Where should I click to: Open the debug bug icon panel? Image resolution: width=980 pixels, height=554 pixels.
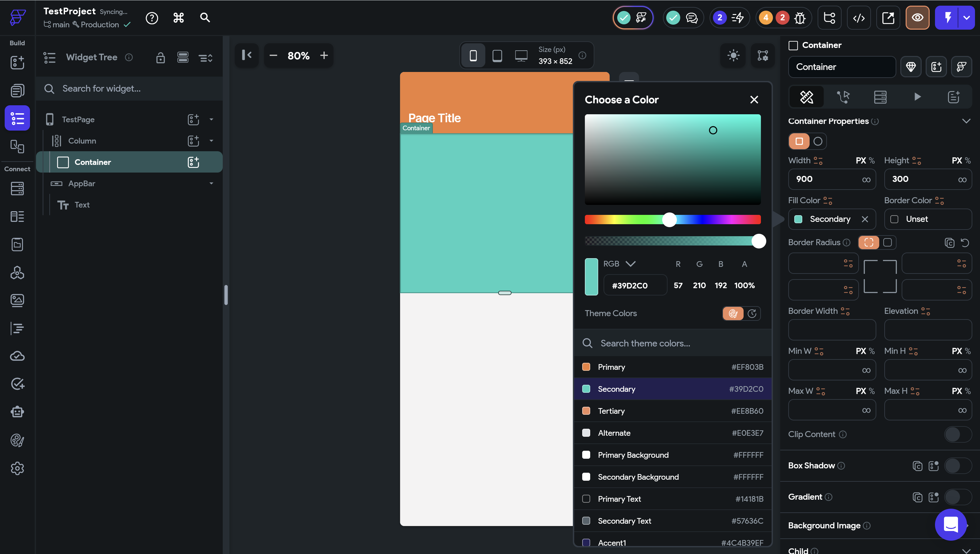800,18
